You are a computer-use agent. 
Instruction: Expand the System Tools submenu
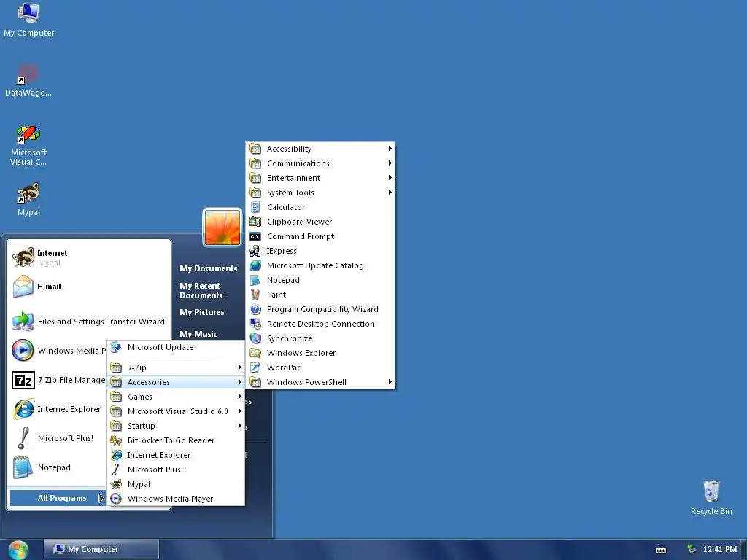click(320, 192)
